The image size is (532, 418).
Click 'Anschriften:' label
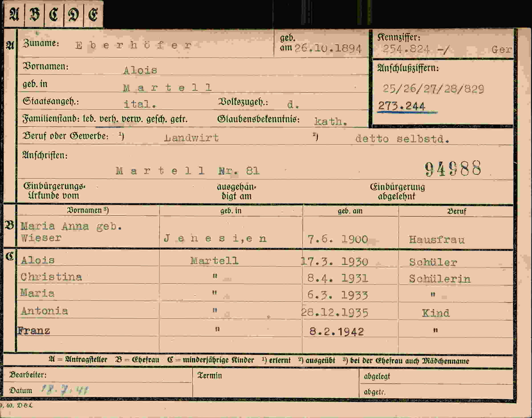(x=45, y=155)
